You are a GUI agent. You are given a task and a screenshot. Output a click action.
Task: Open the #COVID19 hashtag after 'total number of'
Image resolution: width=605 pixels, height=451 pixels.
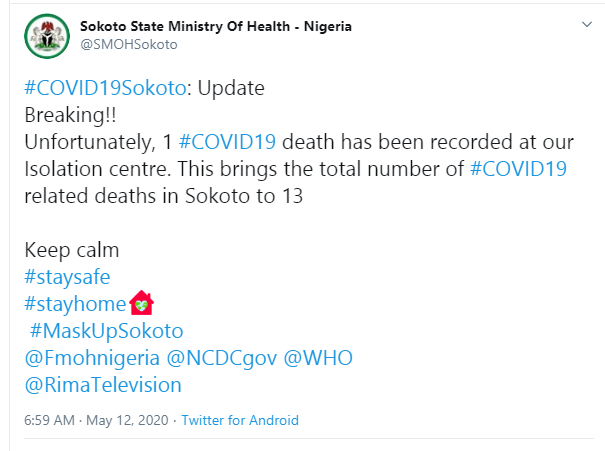pyautogui.click(x=519, y=169)
